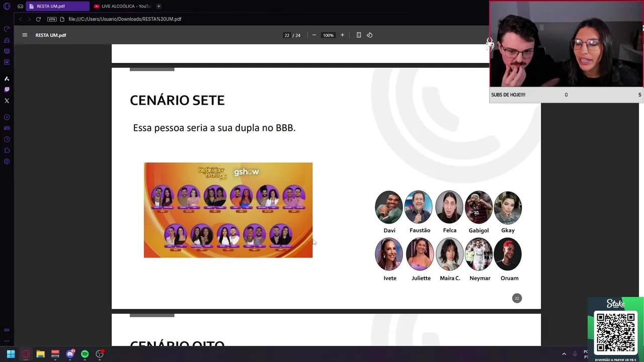Screen dimensions: 644x362
Task: Click the file page icon in address bar
Action: pos(62,19)
